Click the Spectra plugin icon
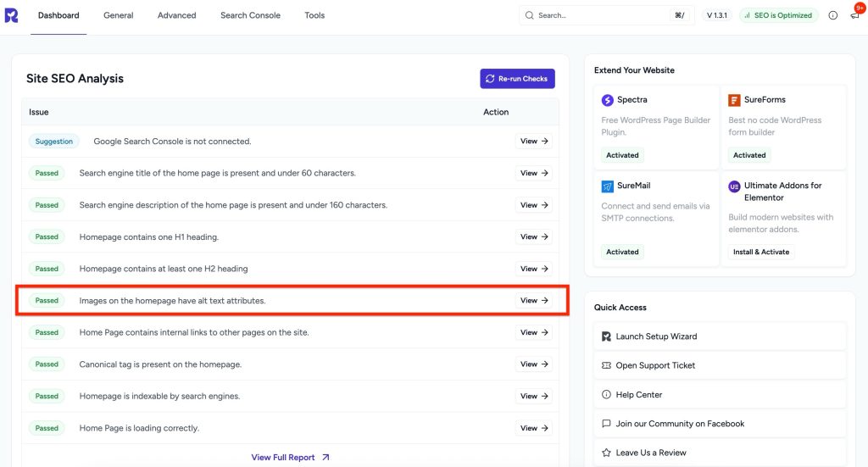Image resolution: width=868 pixels, height=467 pixels. pyautogui.click(x=607, y=100)
